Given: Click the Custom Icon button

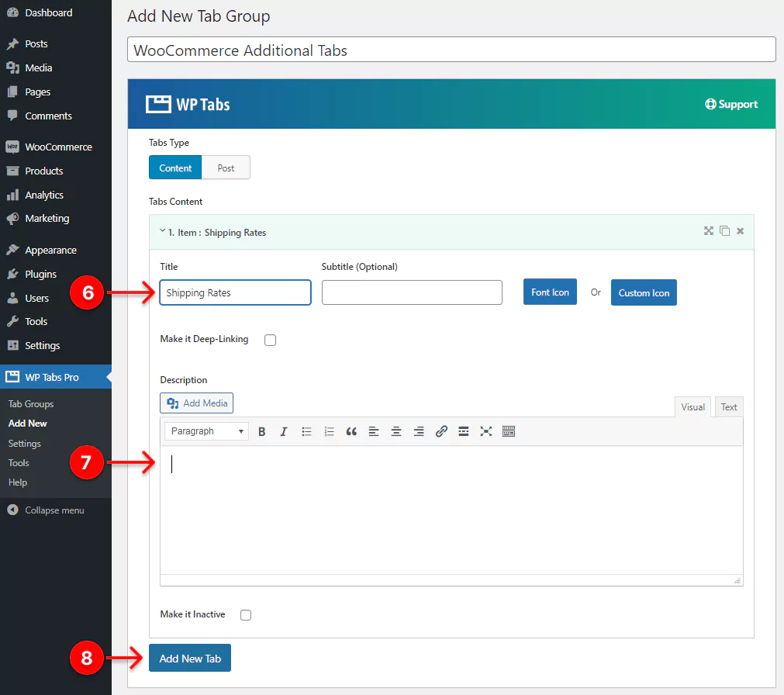Looking at the screenshot, I should [644, 292].
